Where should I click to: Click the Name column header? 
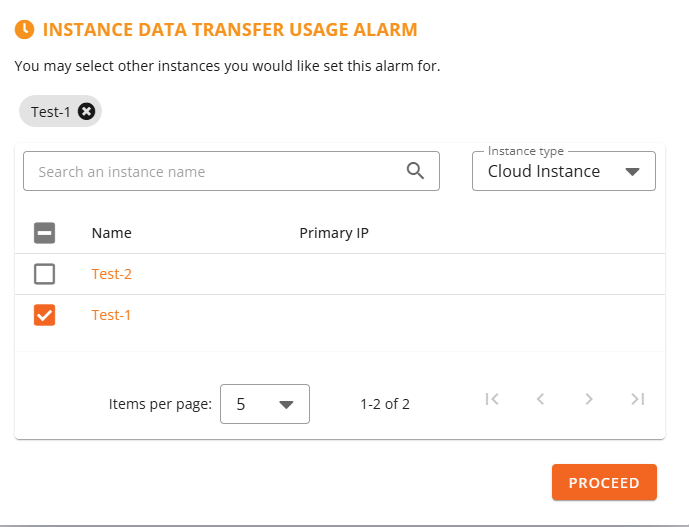(112, 233)
